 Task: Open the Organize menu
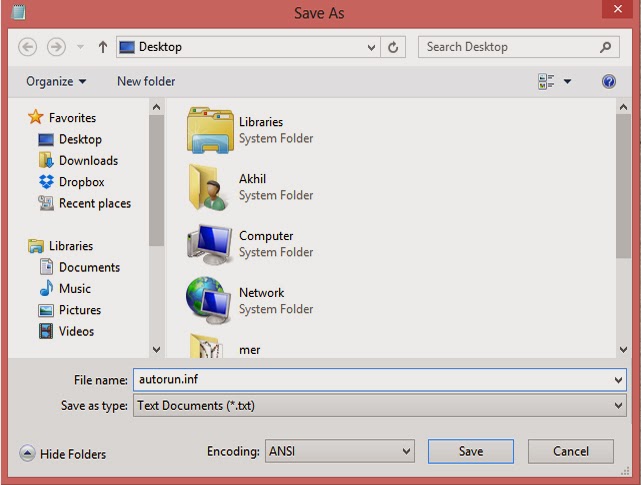[56, 82]
